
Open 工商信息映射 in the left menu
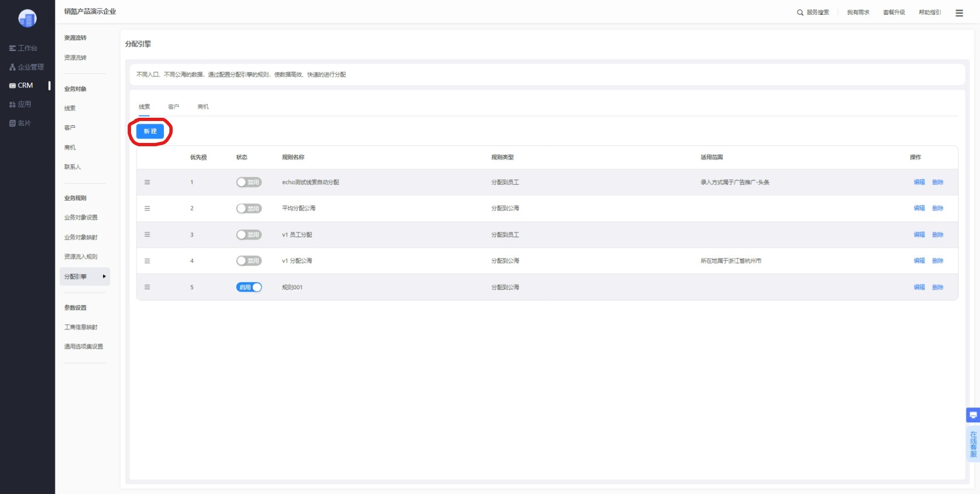click(81, 327)
